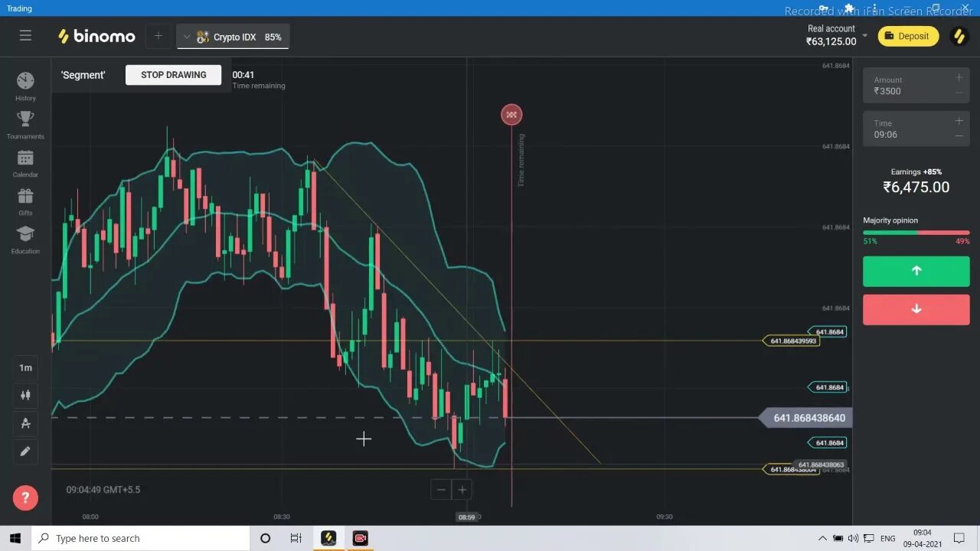Open History in the sidebar
This screenshot has height=551, width=980.
click(25, 86)
